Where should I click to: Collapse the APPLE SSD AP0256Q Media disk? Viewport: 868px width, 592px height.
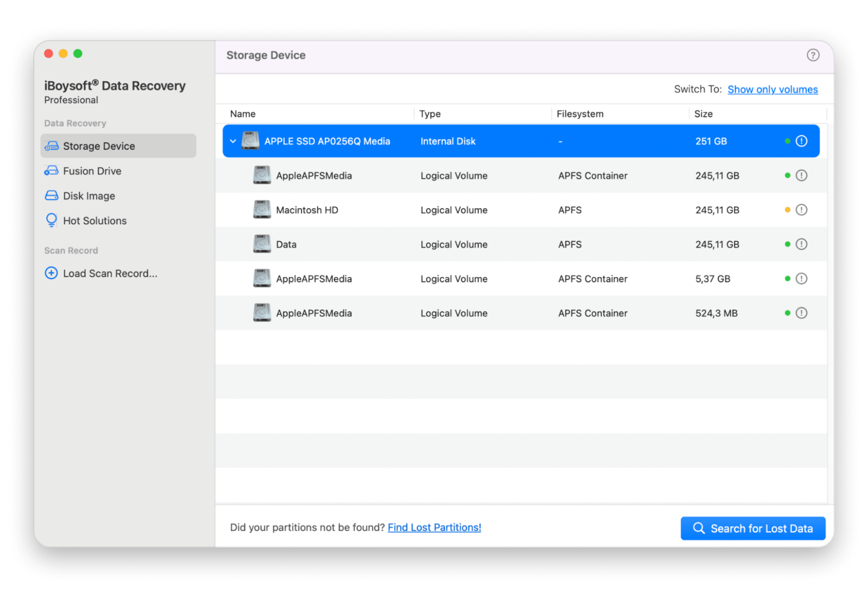(233, 141)
